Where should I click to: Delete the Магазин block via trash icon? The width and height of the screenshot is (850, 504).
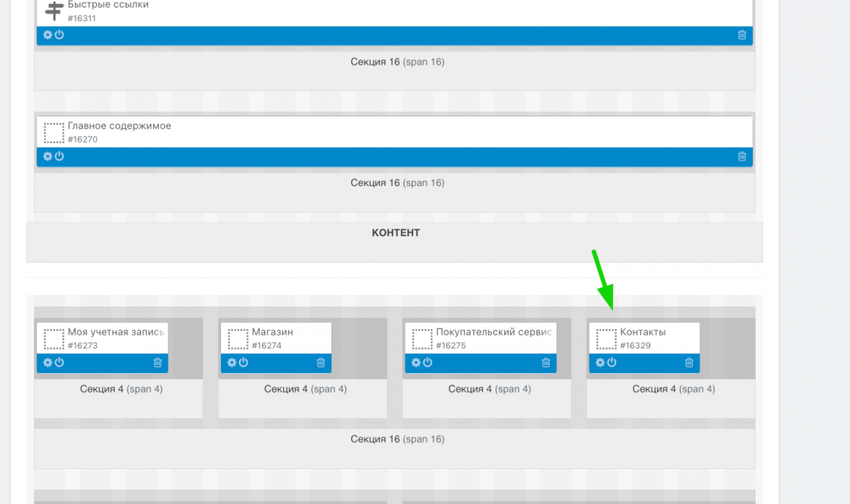click(320, 363)
